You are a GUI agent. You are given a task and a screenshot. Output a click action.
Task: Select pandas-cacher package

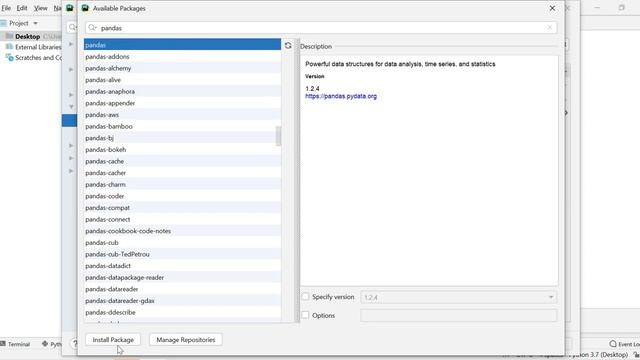point(182,173)
